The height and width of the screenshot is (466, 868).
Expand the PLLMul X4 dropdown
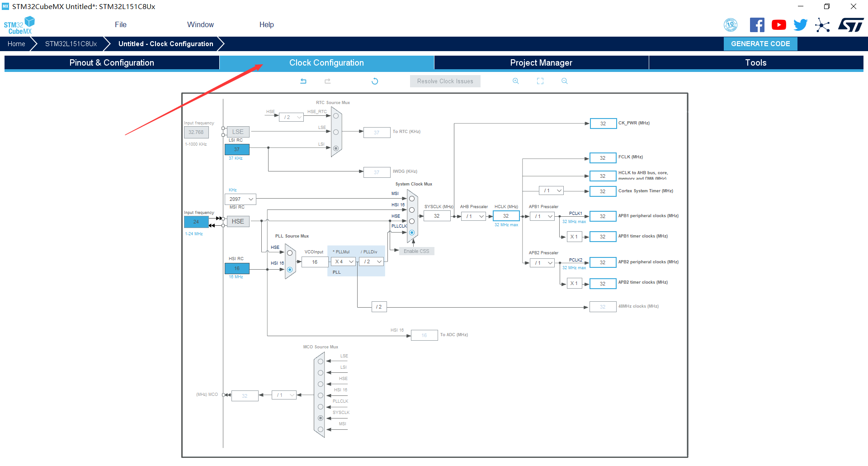344,262
